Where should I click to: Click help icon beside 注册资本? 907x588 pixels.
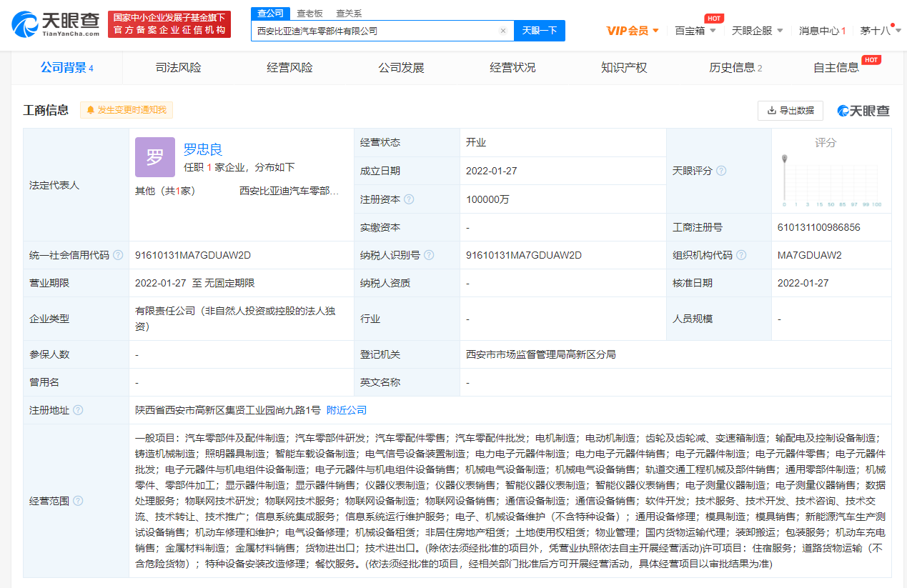[x=409, y=199]
